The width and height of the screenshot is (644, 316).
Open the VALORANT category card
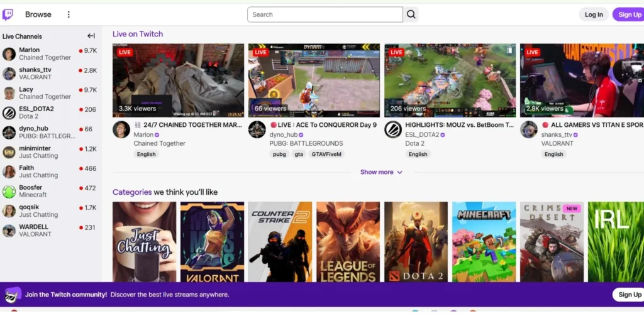pyautogui.click(x=213, y=242)
